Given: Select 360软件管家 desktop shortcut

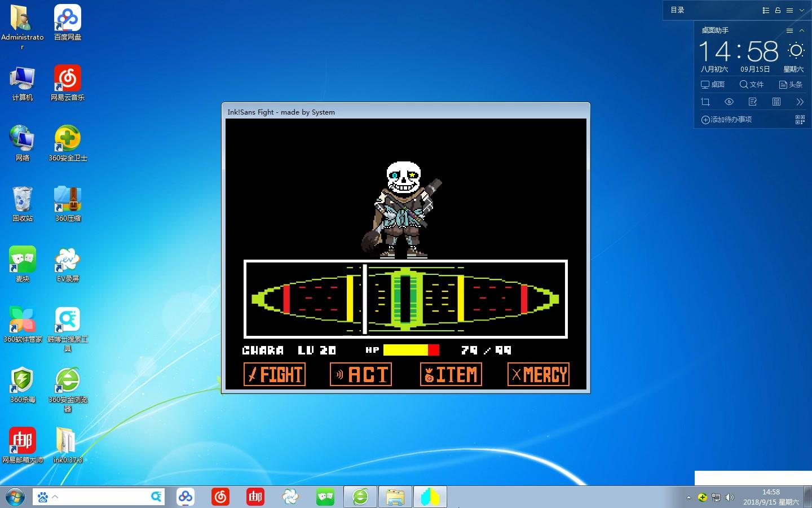Looking at the screenshot, I should [x=23, y=325].
